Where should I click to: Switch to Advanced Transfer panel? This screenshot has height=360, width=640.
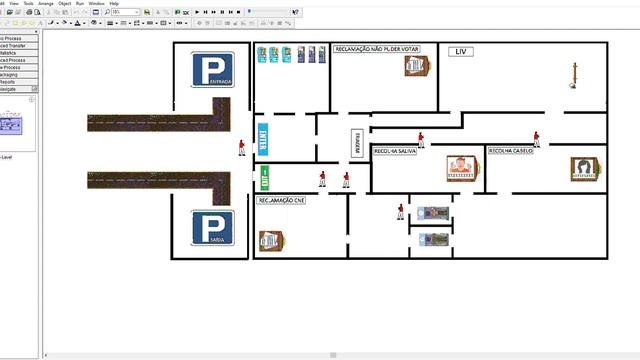point(19,46)
